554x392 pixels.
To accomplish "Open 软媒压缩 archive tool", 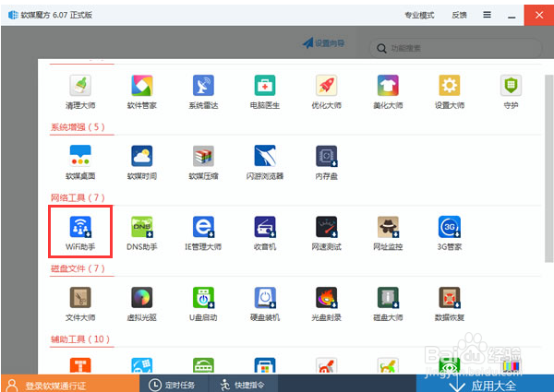I will [203, 162].
